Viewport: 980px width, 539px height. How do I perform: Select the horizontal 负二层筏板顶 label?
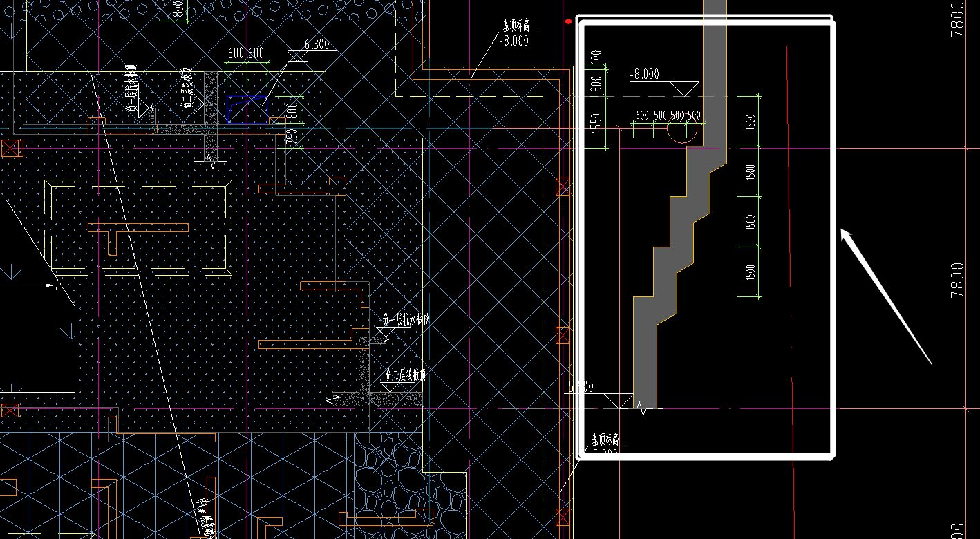406,375
